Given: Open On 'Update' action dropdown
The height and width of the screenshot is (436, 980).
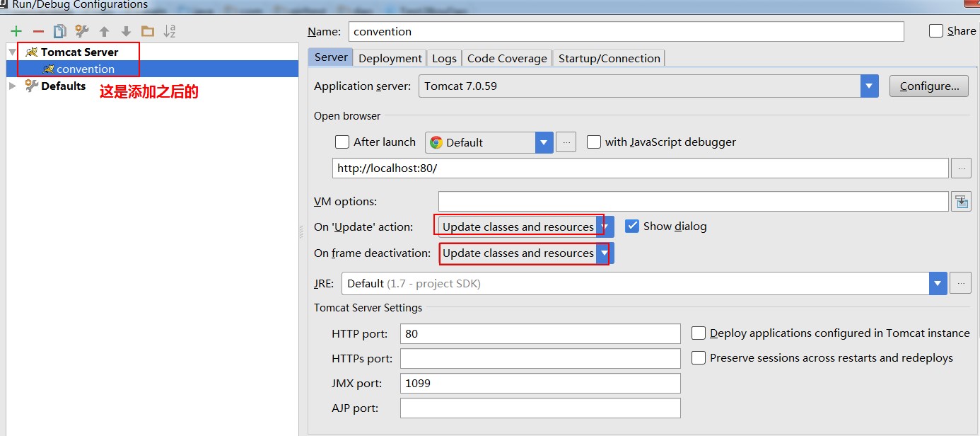Looking at the screenshot, I should 525,226.
